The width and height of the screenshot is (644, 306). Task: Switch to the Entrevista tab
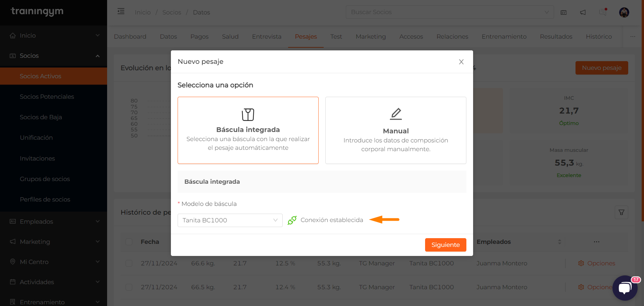point(267,37)
